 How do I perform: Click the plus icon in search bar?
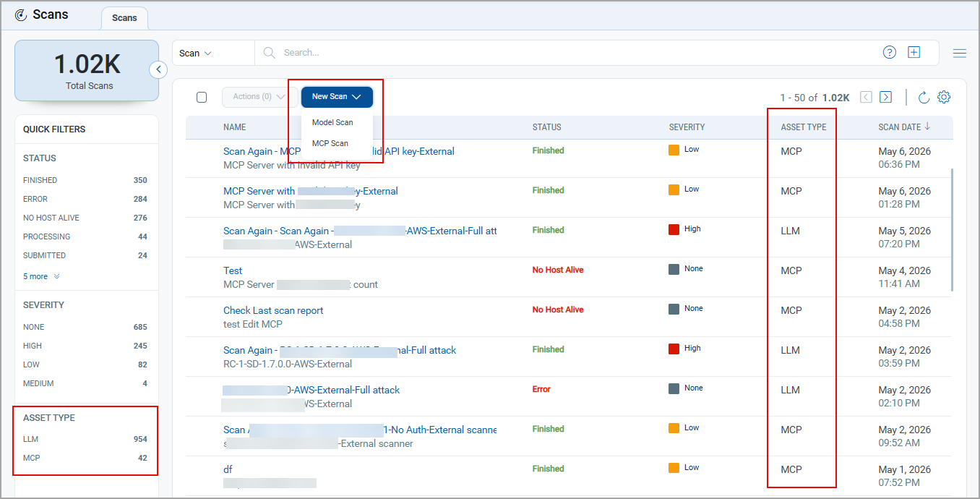(x=914, y=52)
